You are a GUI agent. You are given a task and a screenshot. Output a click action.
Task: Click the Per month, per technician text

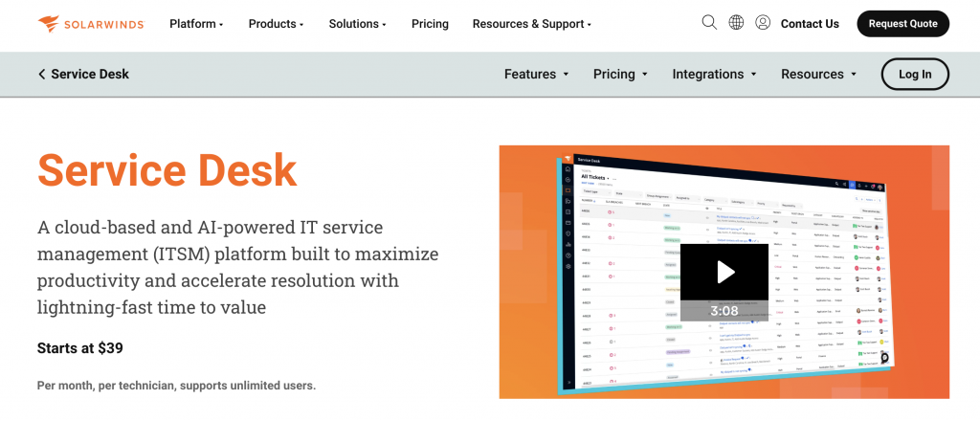click(x=176, y=386)
